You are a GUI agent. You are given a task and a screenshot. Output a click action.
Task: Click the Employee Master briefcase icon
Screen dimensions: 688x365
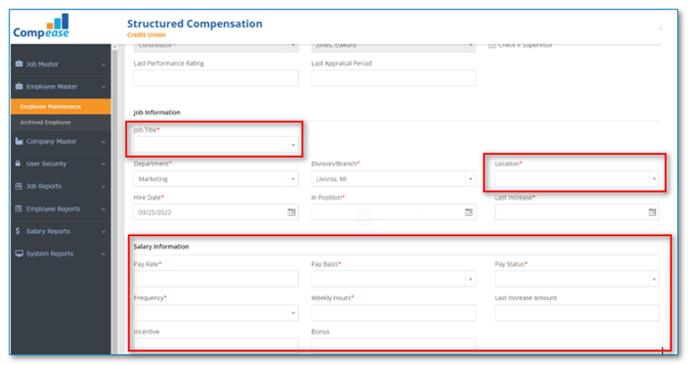19,86
